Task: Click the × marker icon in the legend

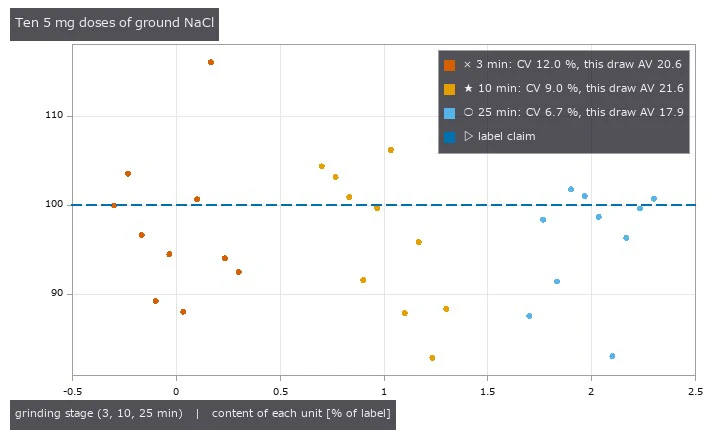Action: 467,65
